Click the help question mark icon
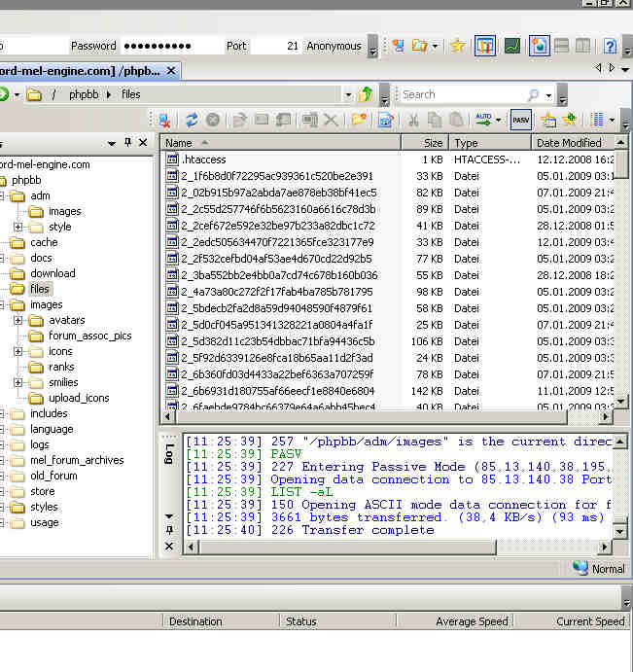 [610, 46]
